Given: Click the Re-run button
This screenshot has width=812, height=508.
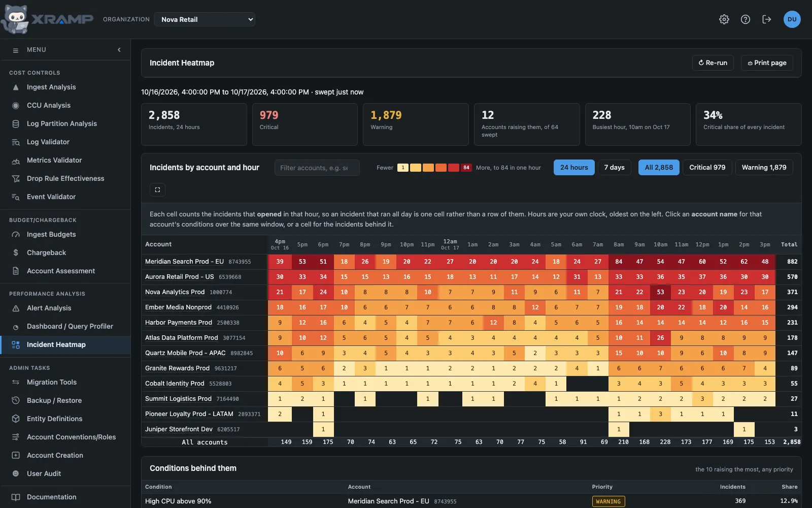Looking at the screenshot, I should click(713, 63).
